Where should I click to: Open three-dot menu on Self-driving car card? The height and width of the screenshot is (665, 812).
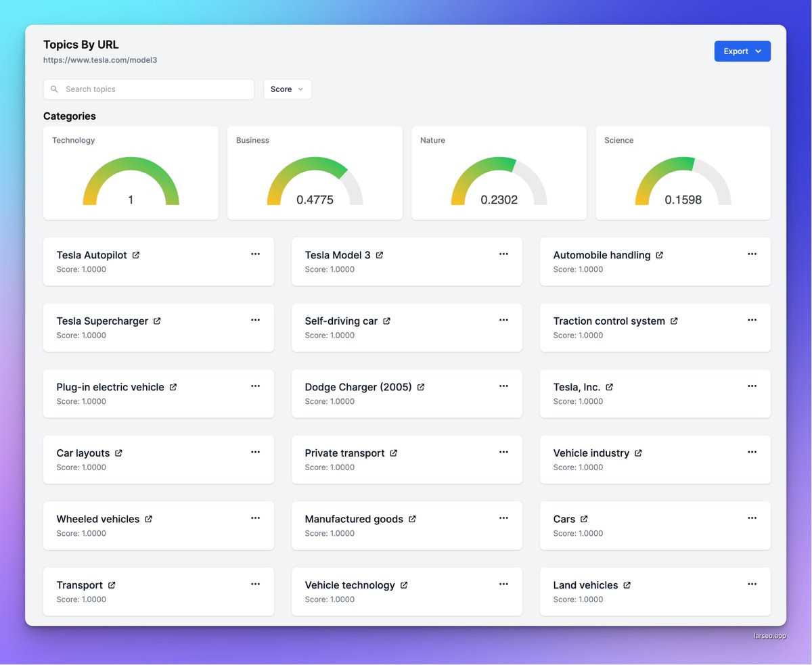pos(503,320)
